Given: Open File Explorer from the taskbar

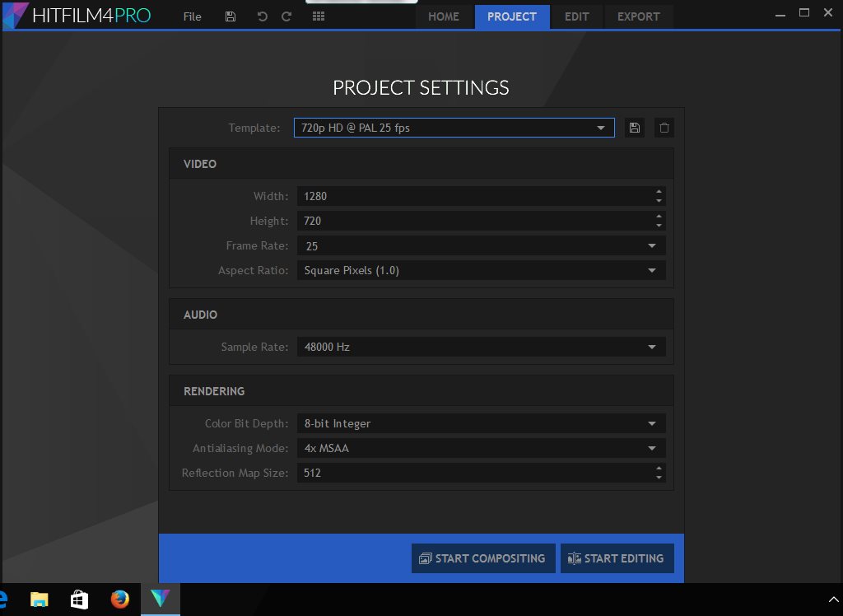Looking at the screenshot, I should pyautogui.click(x=39, y=599).
